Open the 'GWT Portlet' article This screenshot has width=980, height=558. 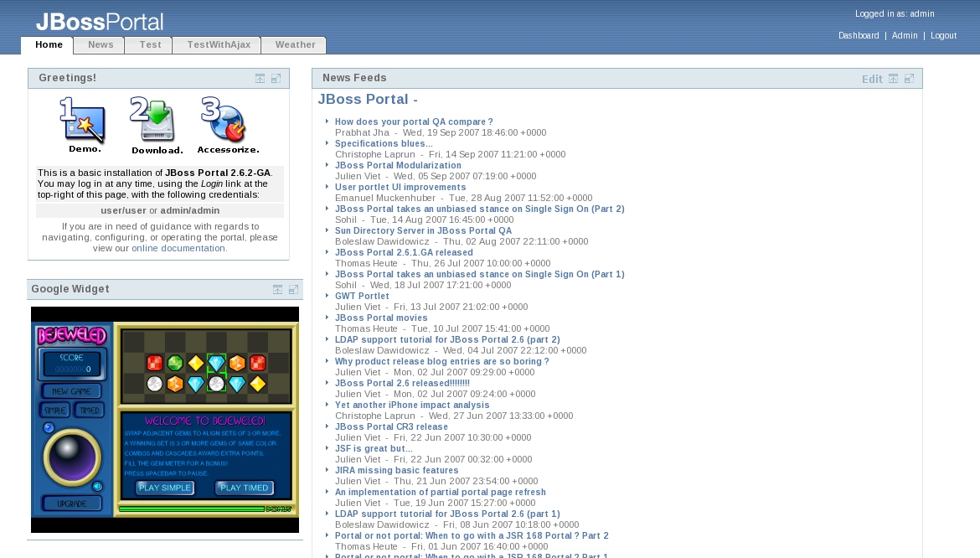[362, 297]
